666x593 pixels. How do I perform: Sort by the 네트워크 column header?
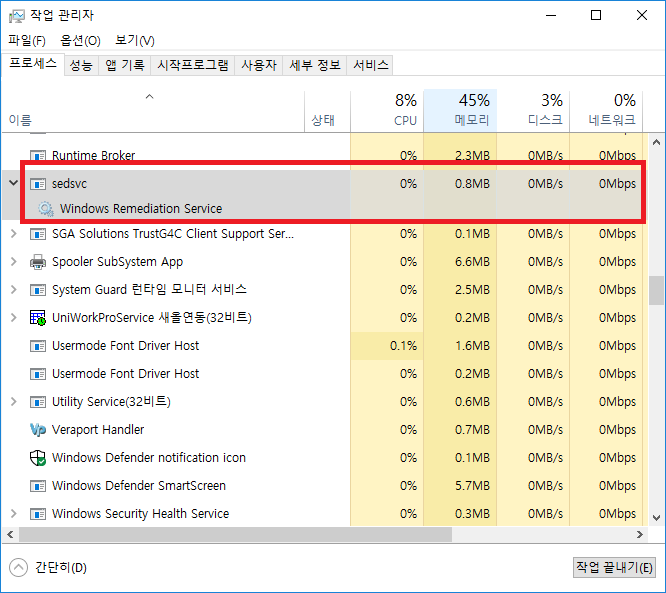click(606, 111)
